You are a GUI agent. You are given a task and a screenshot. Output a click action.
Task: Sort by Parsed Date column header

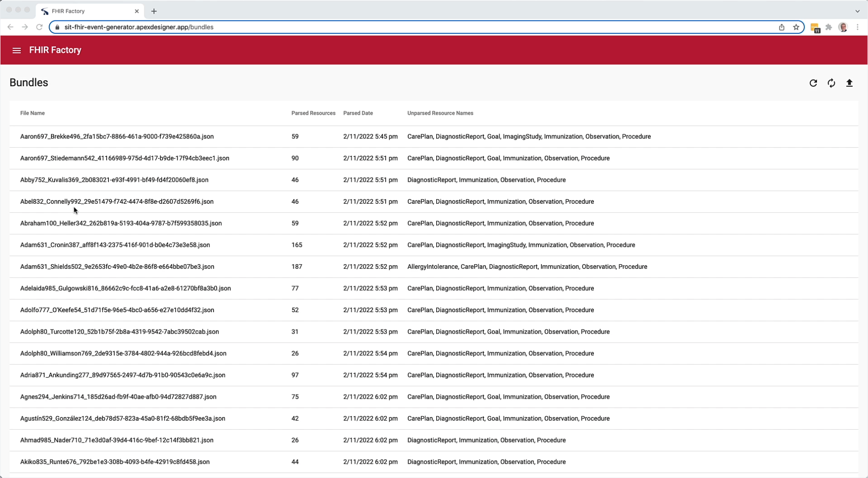tap(358, 113)
